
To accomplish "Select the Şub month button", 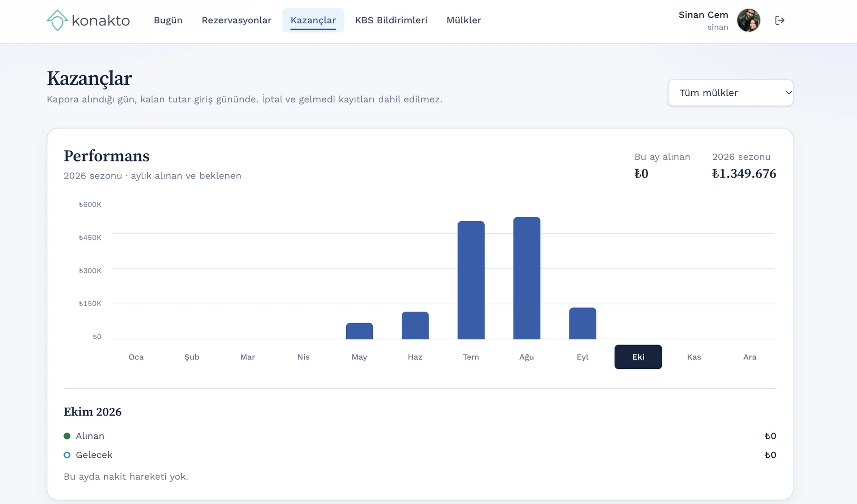I will coord(192,357).
